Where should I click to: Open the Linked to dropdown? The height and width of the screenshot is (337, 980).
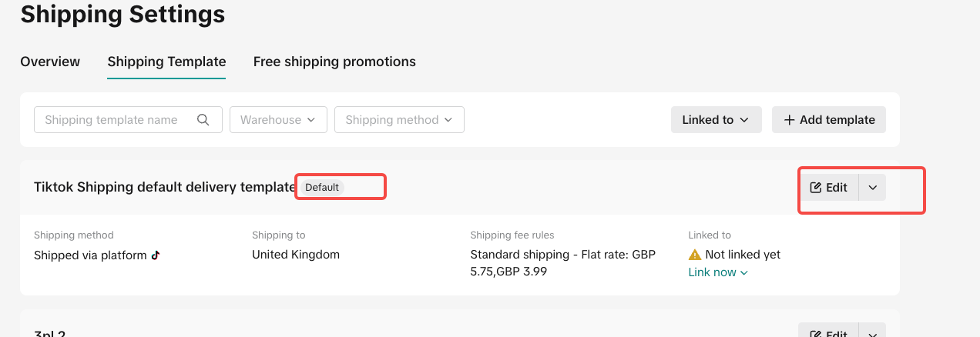coord(716,120)
